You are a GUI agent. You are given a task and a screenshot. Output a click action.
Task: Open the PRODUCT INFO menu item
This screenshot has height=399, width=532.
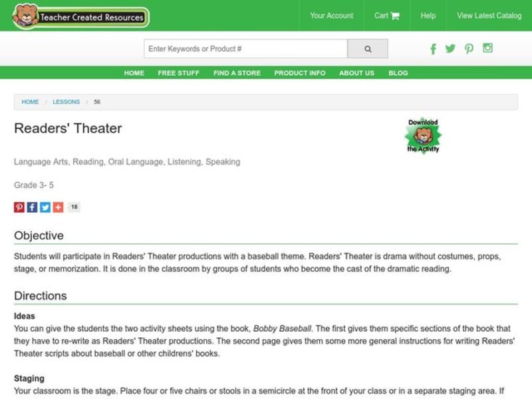coord(299,73)
